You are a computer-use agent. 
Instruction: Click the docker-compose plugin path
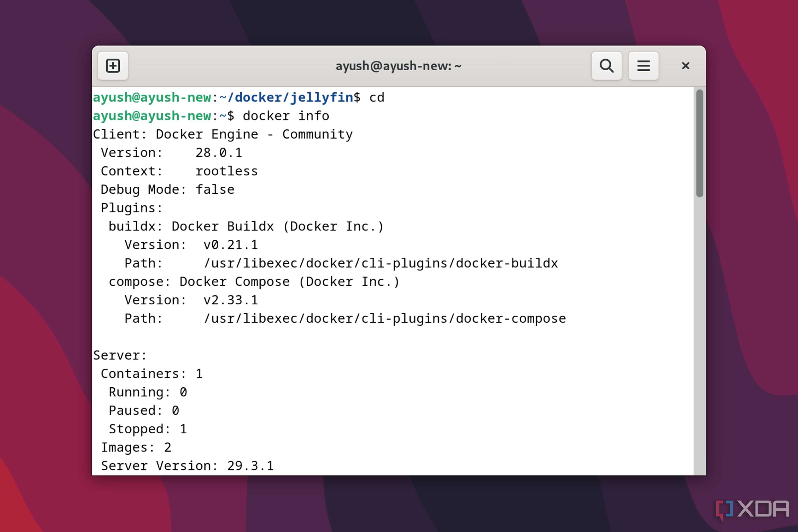(x=385, y=319)
